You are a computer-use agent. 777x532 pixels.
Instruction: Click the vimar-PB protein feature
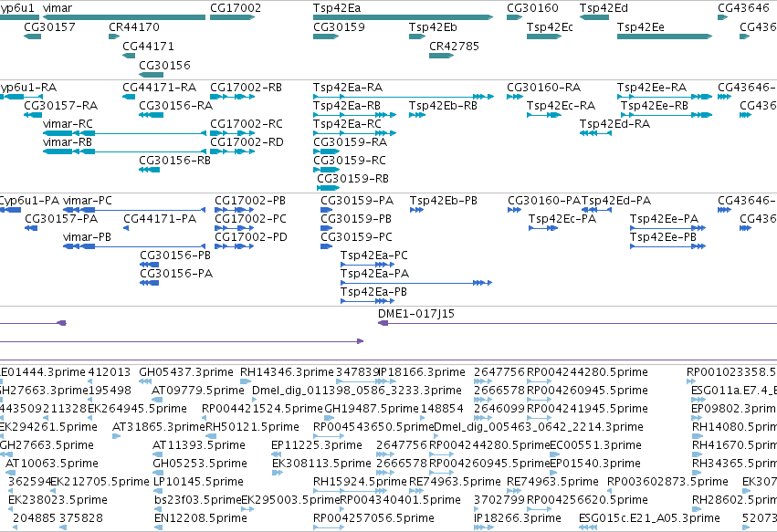tap(134, 246)
